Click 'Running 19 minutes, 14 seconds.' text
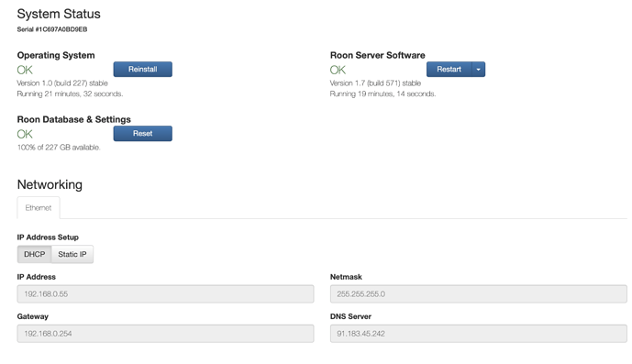The height and width of the screenshot is (364, 632). coord(383,94)
